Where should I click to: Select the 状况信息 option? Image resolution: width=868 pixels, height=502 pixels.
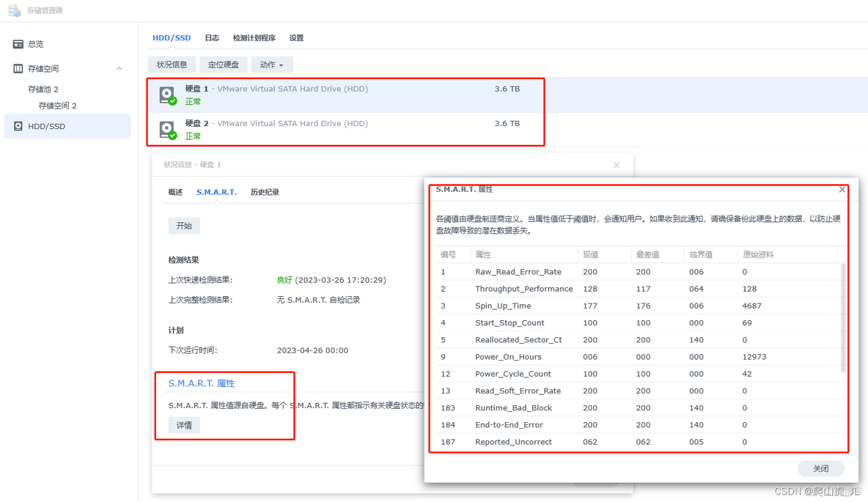(171, 64)
